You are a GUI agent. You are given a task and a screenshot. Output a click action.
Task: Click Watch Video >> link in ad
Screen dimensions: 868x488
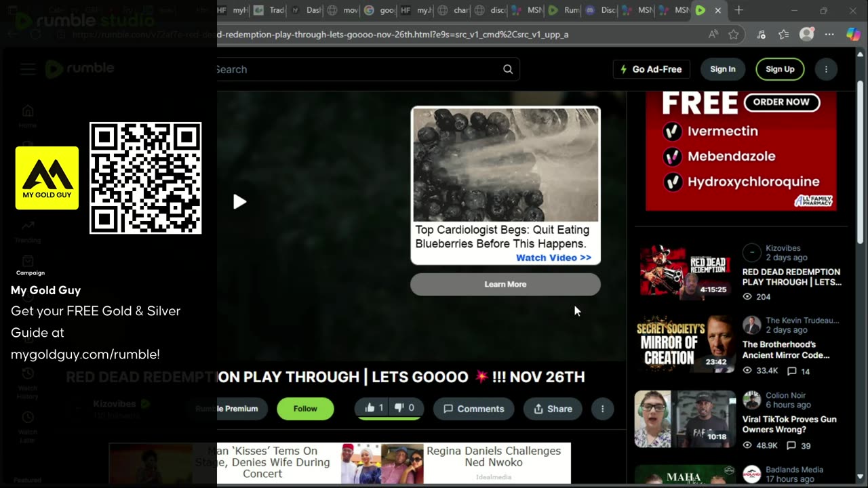(x=553, y=258)
